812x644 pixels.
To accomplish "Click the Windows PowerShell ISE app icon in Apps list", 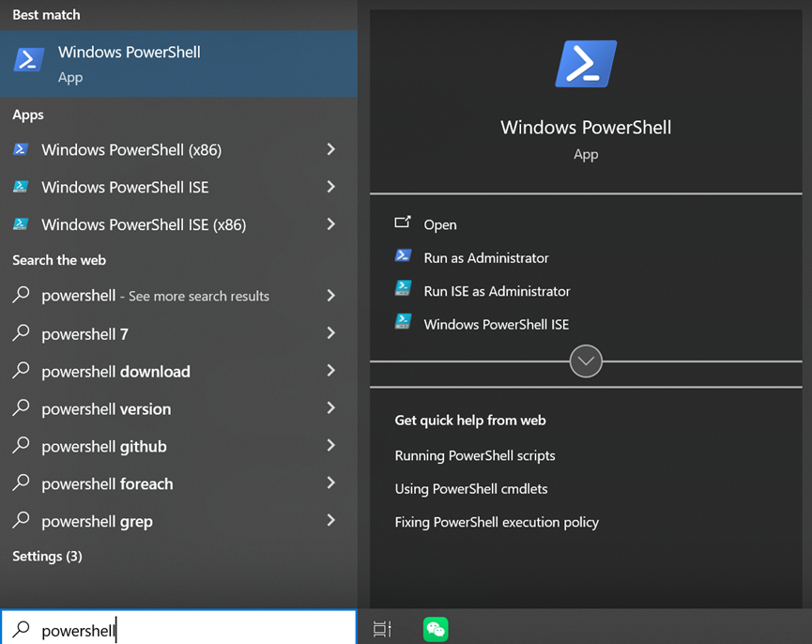I will [x=21, y=187].
